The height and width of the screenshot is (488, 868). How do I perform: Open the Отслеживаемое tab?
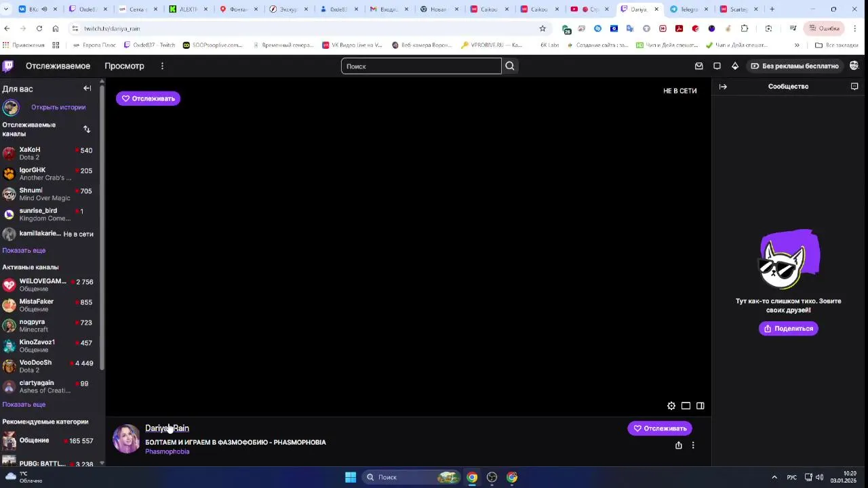click(x=58, y=66)
